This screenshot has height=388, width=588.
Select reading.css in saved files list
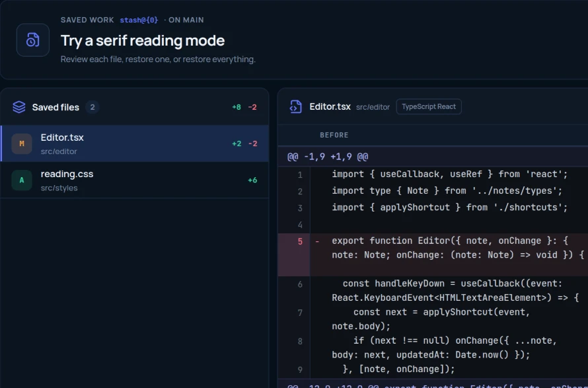coord(135,180)
